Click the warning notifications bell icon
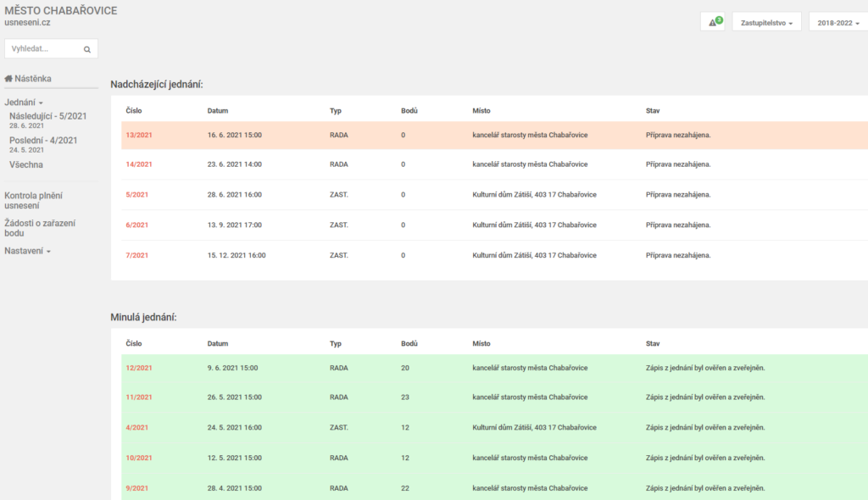Image resolution: width=868 pixels, height=500 pixels. pos(713,23)
